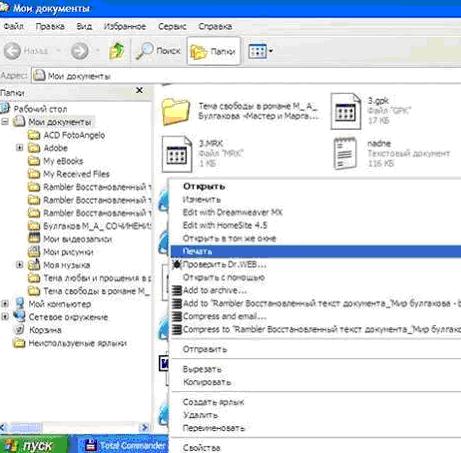Viewport: 461px width, 453px height.
Task: Select Мой компьютер icon in tree
Action: (19, 304)
